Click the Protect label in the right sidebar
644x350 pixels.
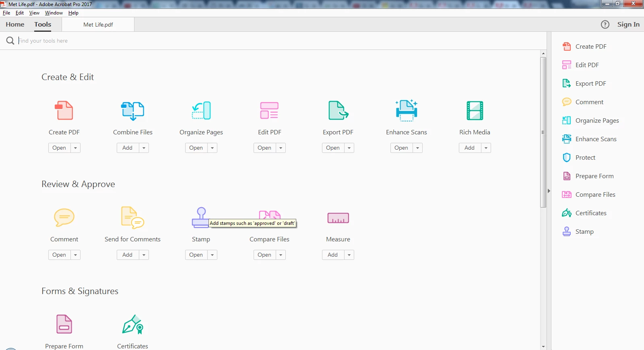585,158
